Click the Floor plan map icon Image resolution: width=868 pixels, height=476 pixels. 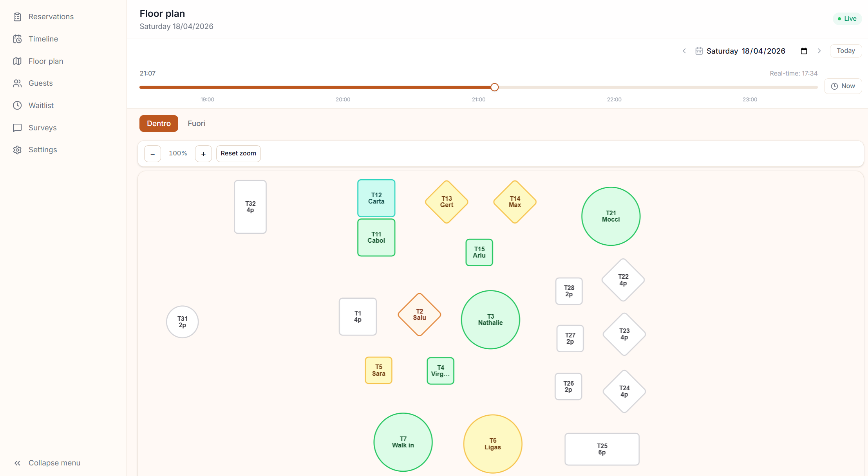pyautogui.click(x=17, y=61)
